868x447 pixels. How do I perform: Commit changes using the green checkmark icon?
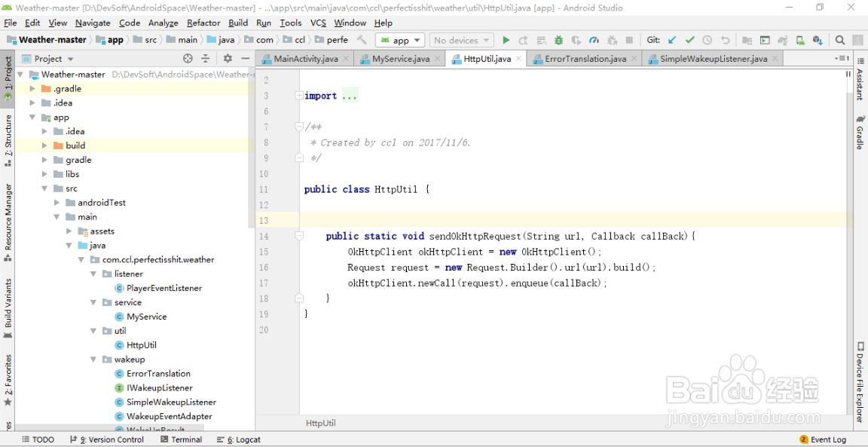[691, 39]
